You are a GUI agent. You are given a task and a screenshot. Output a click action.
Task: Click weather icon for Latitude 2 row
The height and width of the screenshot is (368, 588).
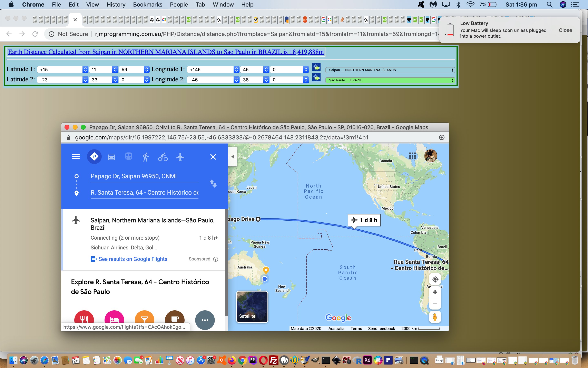316,77
